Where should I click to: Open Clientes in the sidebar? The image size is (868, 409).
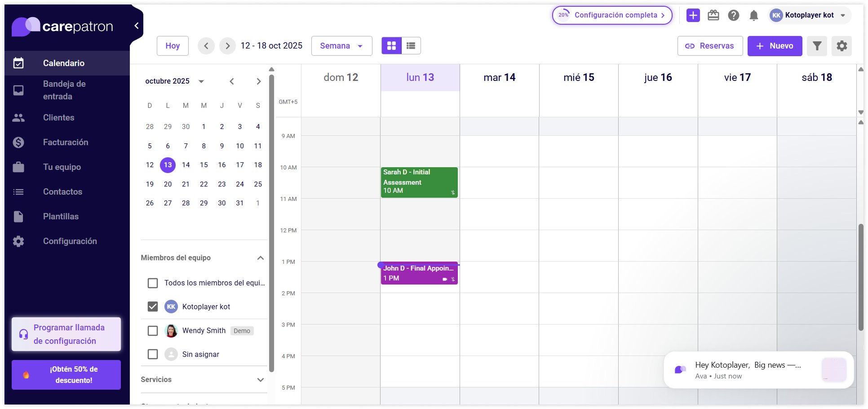(58, 118)
